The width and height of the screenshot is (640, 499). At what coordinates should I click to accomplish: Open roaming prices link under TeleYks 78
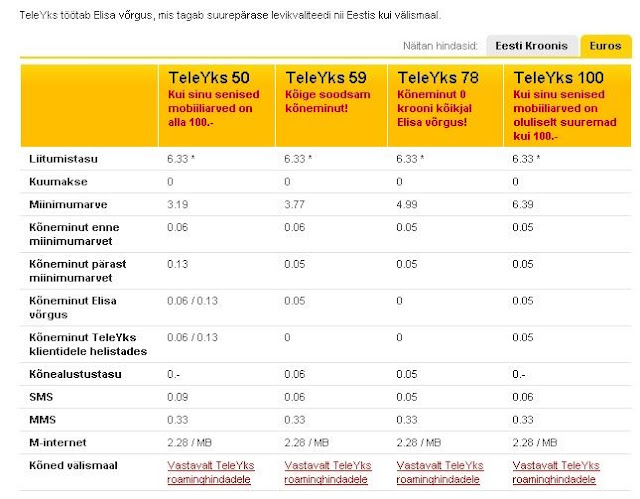tap(440, 472)
